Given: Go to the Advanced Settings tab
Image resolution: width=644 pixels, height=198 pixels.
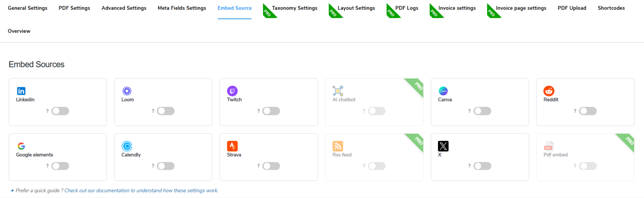Looking at the screenshot, I should (124, 8).
